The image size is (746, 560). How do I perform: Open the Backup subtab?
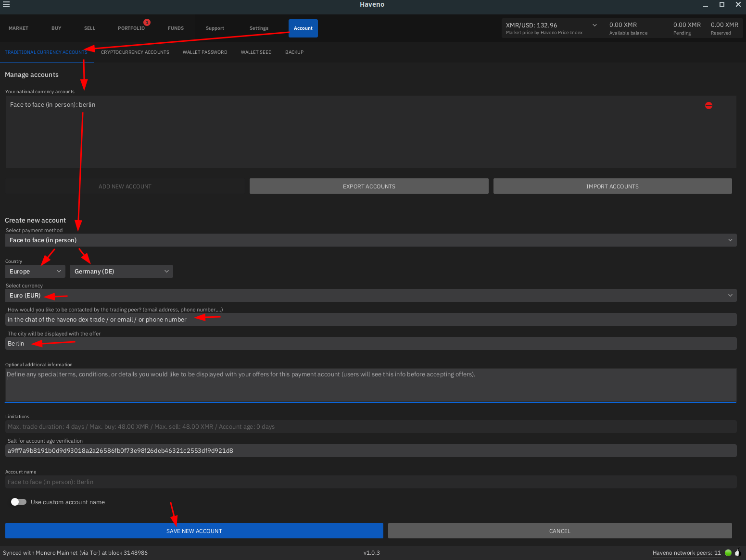point(294,52)
